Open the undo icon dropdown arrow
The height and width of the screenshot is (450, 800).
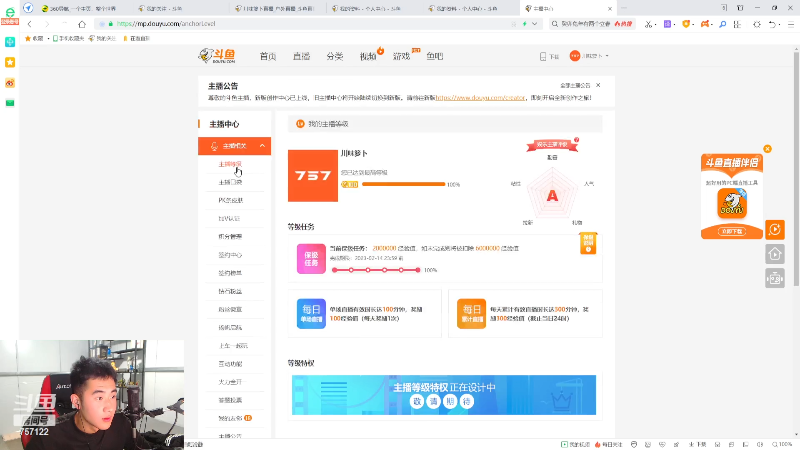coord(780,24)
